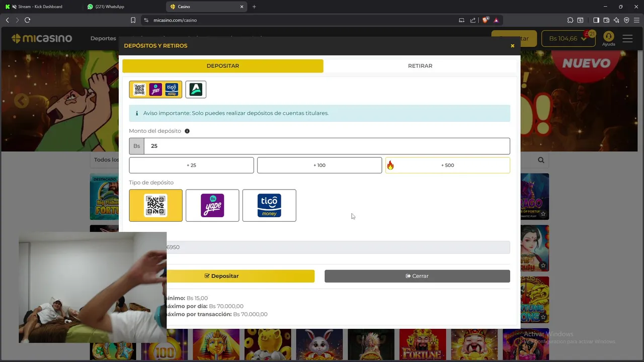
Task: Open the browser main menu
Action: coord(636,20)
